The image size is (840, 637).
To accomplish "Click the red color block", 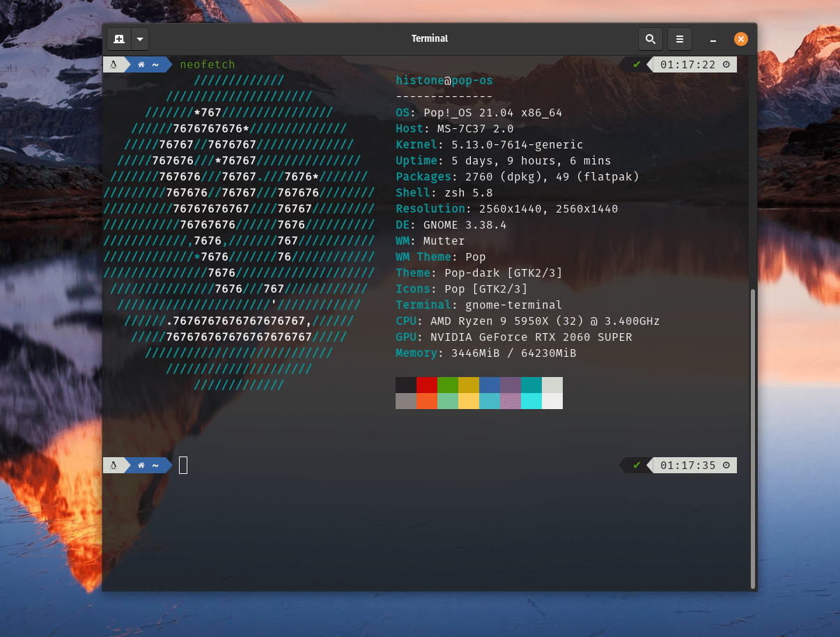I will tap(427, 385).
